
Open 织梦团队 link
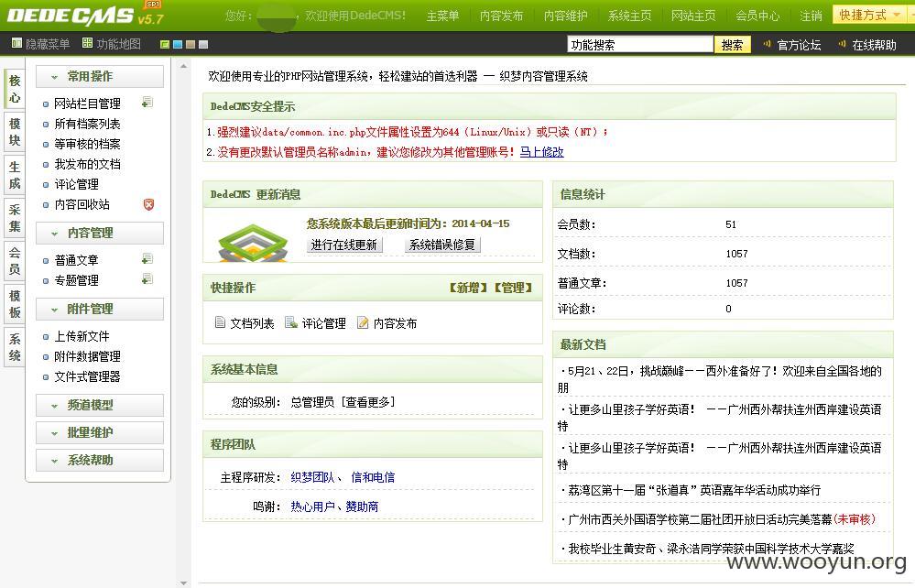pos(312,477)
